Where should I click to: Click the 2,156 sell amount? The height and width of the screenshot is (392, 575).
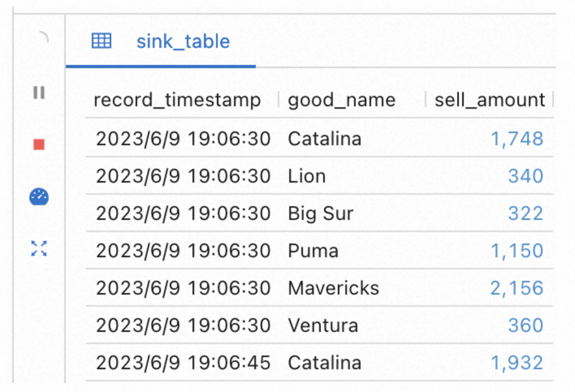(517, 288)
